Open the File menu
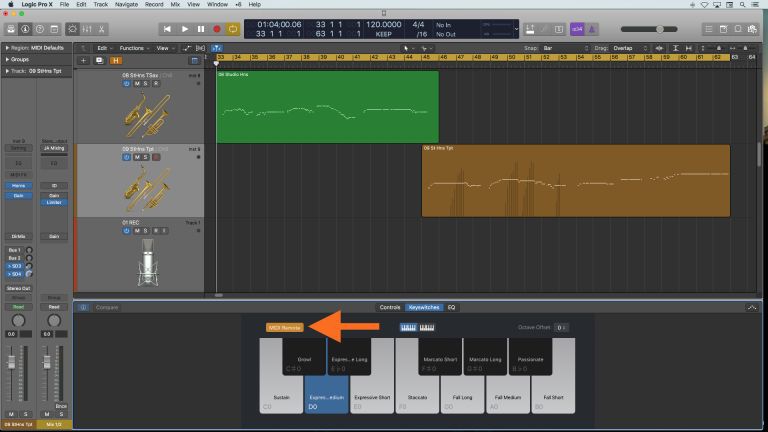768x432 pixels. click(64, 4)
